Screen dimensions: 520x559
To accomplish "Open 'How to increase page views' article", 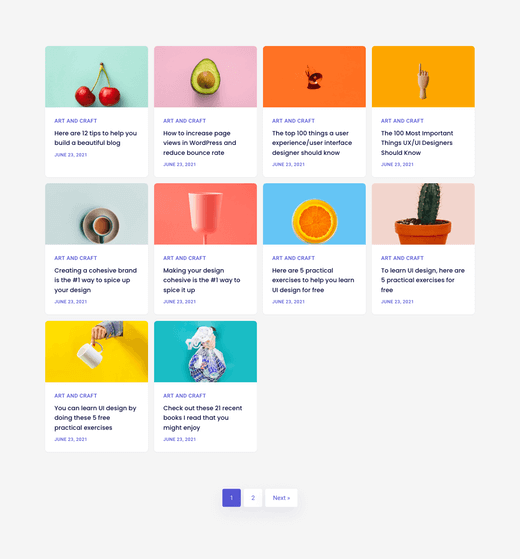I will [x=200, y=143].
